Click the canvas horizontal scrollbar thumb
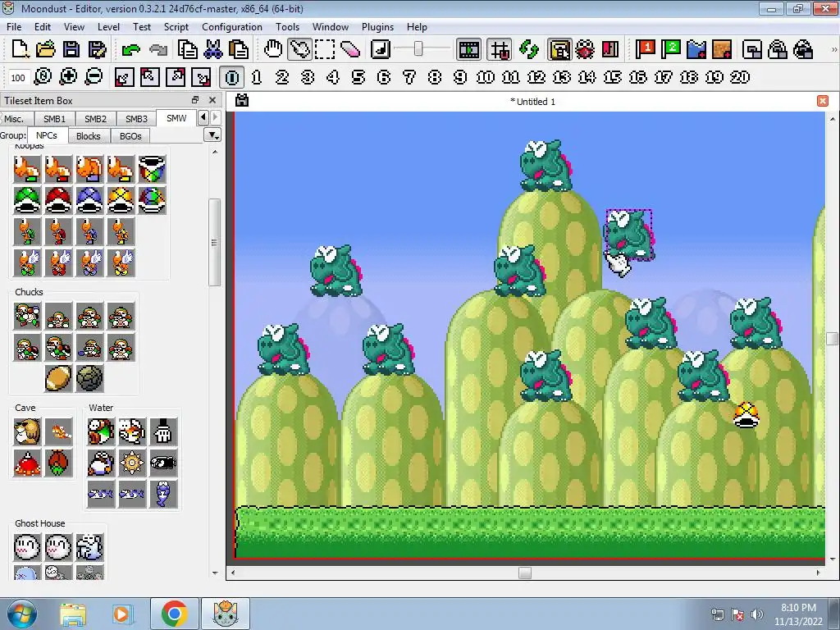840x630 pixels. (x=525, y=573)
